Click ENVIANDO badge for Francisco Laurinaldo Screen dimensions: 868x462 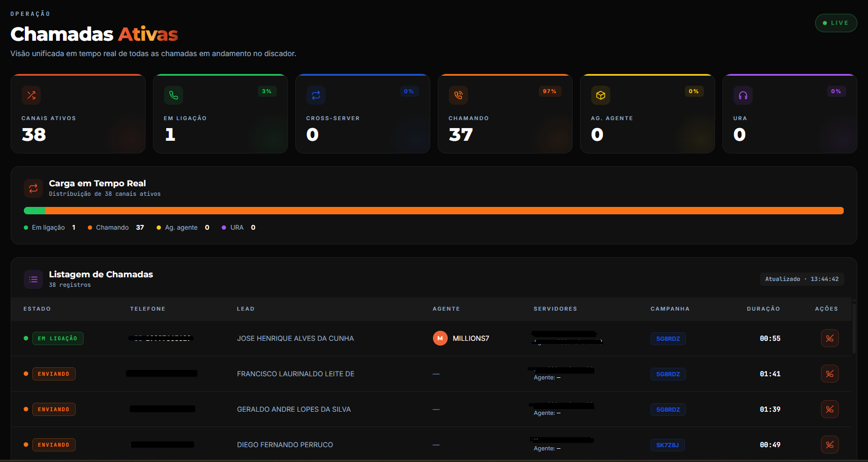(54, 374)
